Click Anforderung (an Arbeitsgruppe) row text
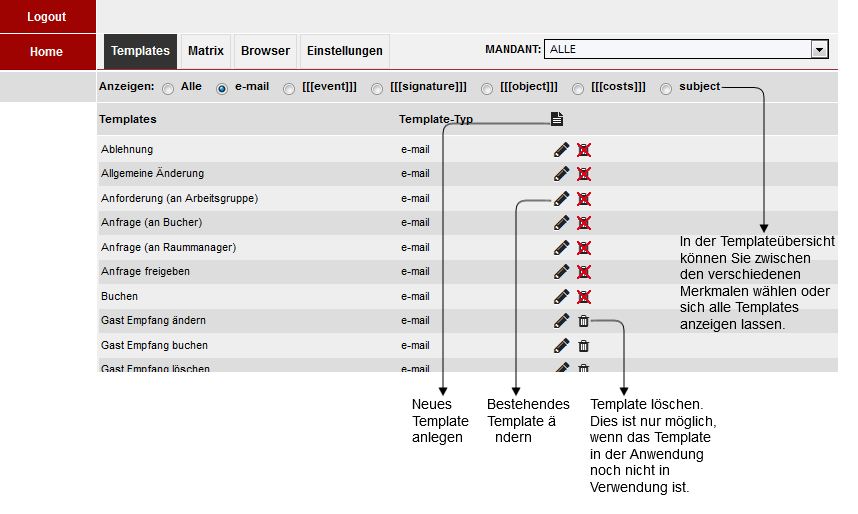 pos(179,198)
